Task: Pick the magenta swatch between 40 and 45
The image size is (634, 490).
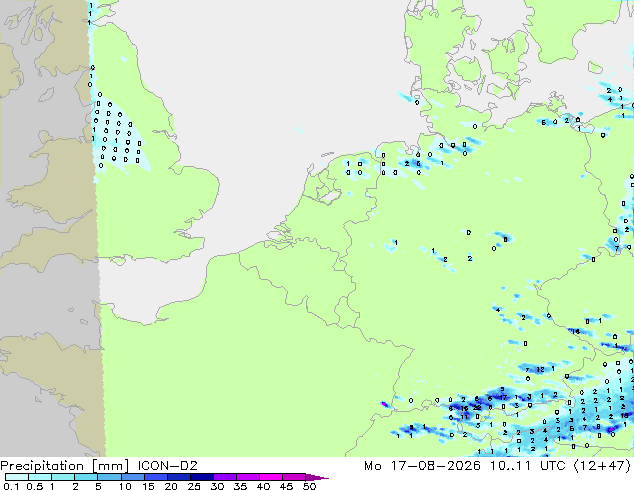Action: point(271,477)
